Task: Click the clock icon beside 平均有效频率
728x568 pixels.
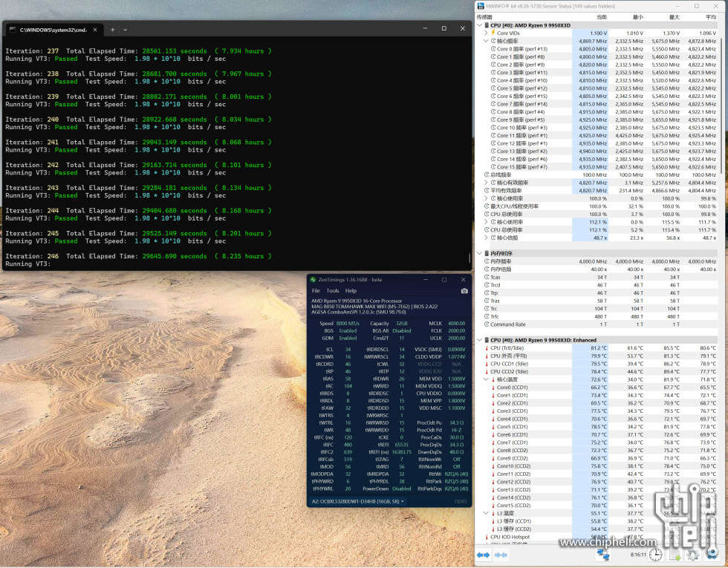Action: coord(487,191)
